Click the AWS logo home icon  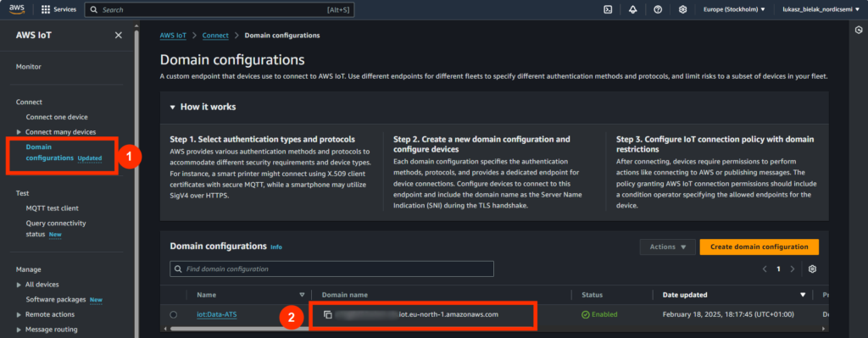point(17,9)
